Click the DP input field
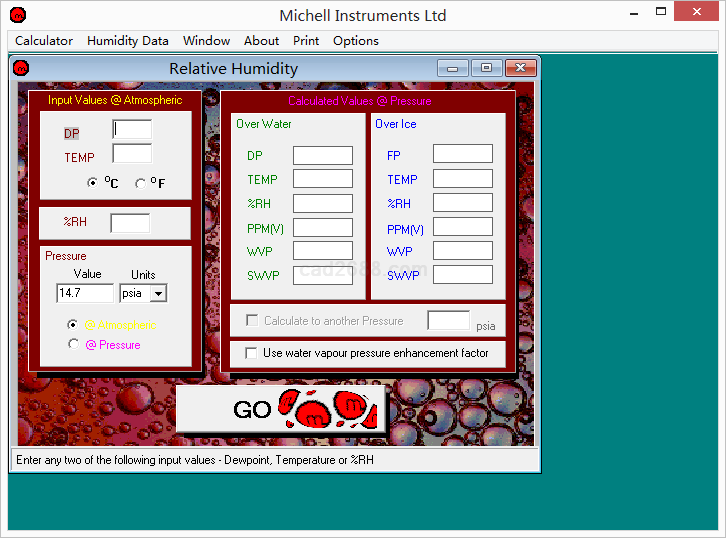Image resolution: width=726 pixels, height=538 pixels. pos(132,130)
